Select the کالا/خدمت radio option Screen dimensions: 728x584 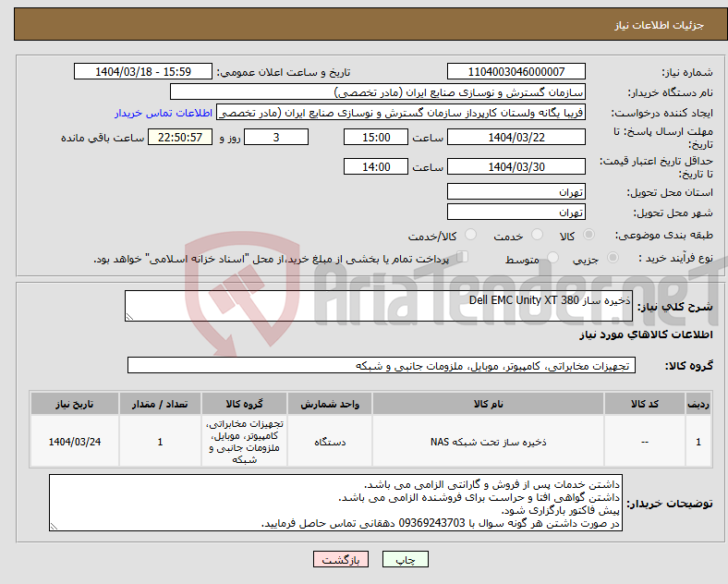(471, 235)
